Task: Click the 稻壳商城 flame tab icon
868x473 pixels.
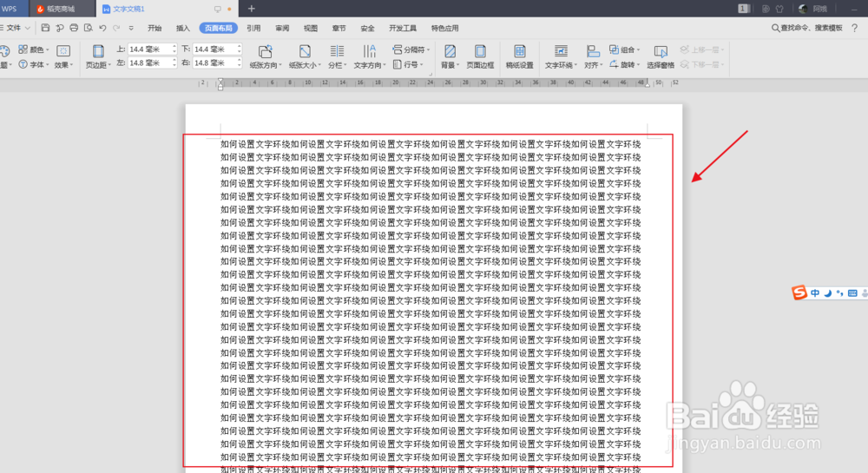Action: pos(40,9)
